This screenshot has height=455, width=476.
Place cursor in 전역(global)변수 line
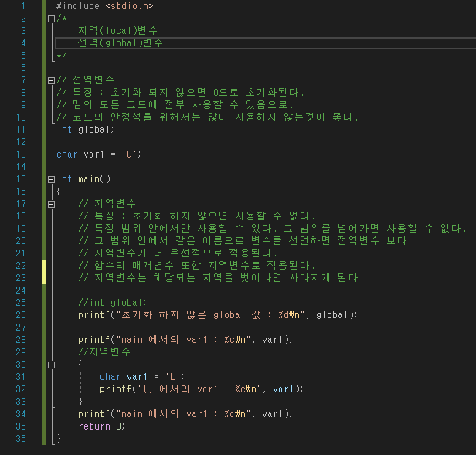point(121,43)
